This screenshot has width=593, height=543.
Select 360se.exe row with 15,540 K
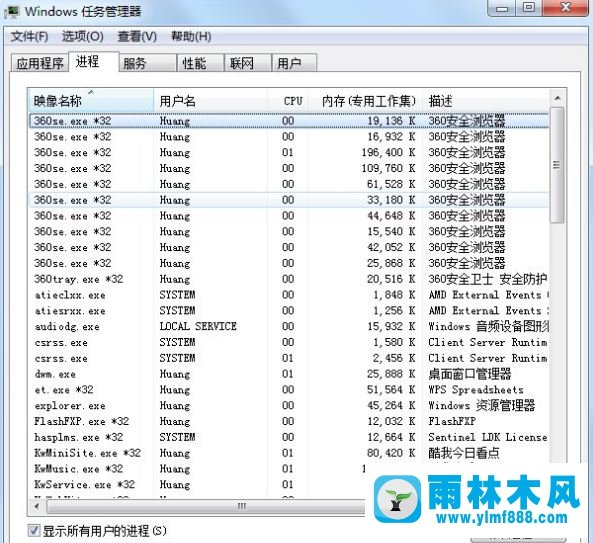(x=289, y=231)
